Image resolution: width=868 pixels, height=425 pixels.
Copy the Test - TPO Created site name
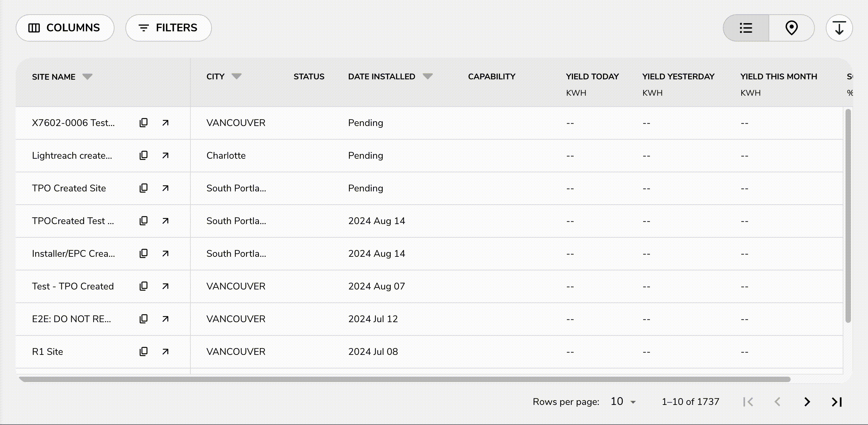(x=143, y=286)
